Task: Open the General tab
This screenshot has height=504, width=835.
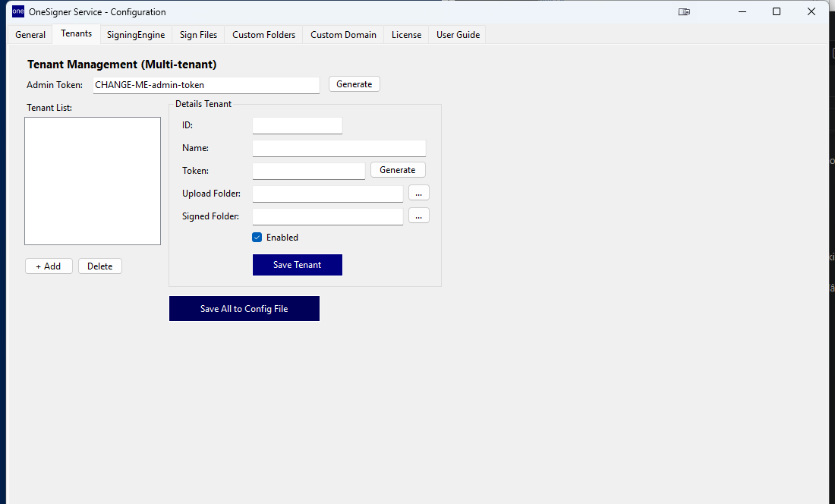Action: (x=30, y=35)
